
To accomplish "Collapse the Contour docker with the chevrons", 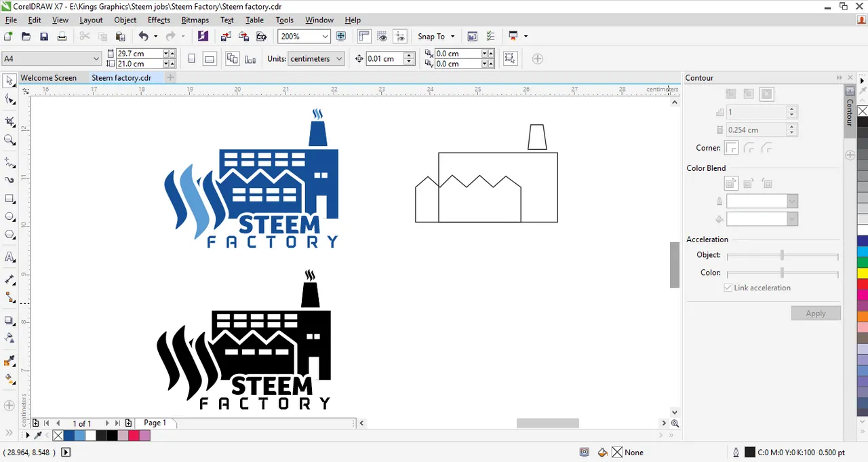I will pyautogui.click(x=840, y=78).
